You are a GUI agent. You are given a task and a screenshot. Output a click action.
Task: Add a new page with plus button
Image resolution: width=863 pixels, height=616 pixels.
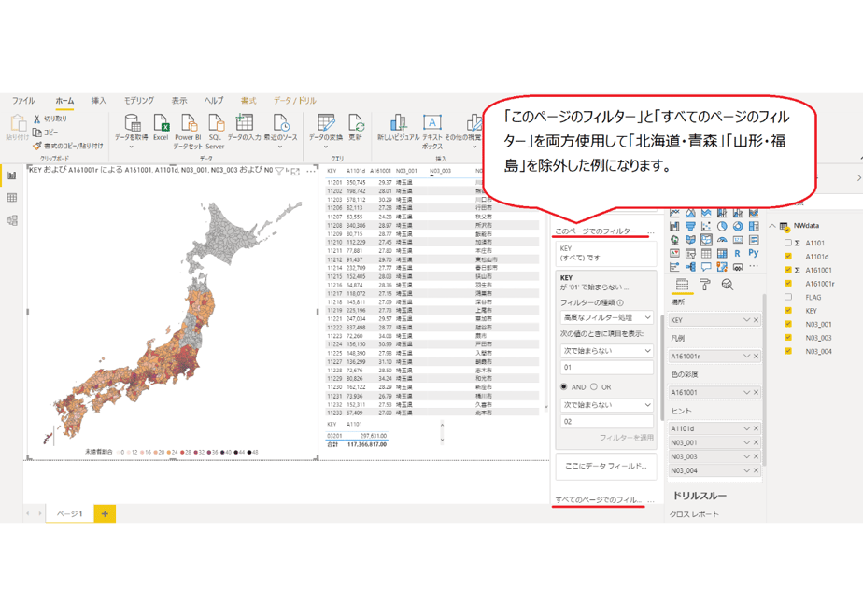tap(105, 513)
